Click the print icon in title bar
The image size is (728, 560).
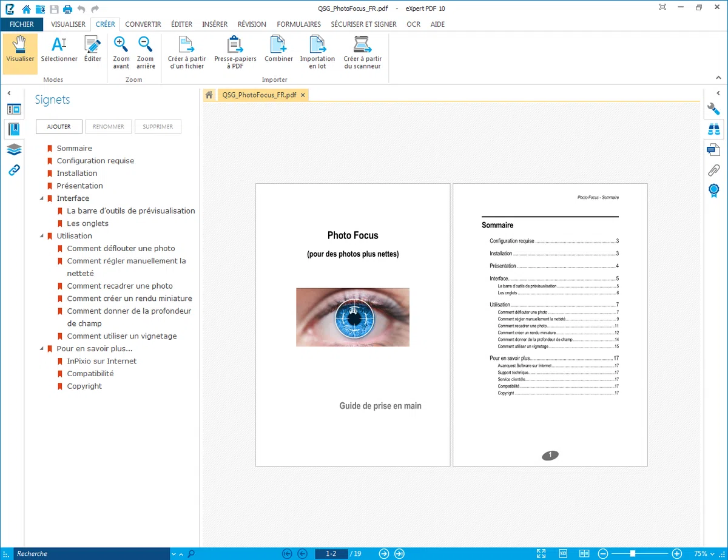coord(68,8)
